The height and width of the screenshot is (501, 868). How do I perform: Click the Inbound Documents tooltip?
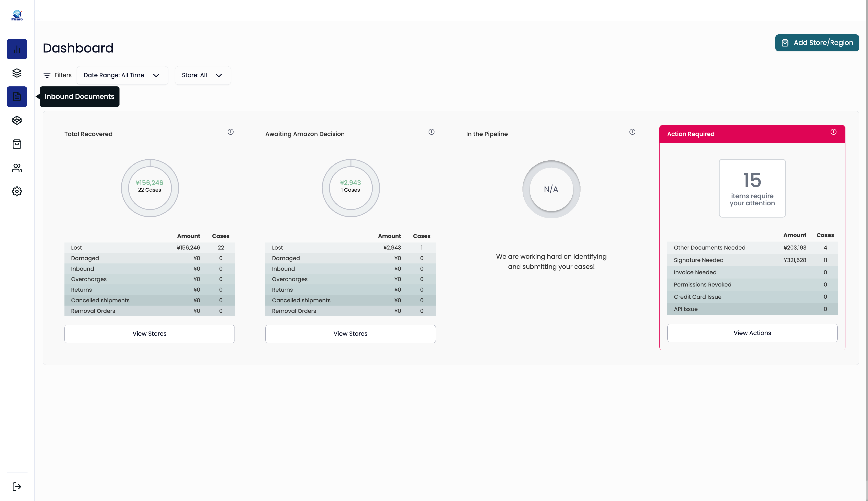[80, 97]
